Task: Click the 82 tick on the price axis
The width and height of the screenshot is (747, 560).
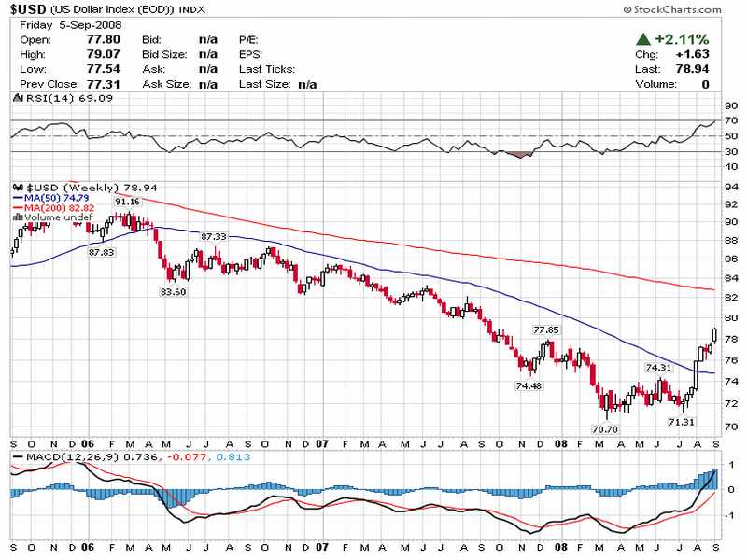Action: [x=731, y=297]
